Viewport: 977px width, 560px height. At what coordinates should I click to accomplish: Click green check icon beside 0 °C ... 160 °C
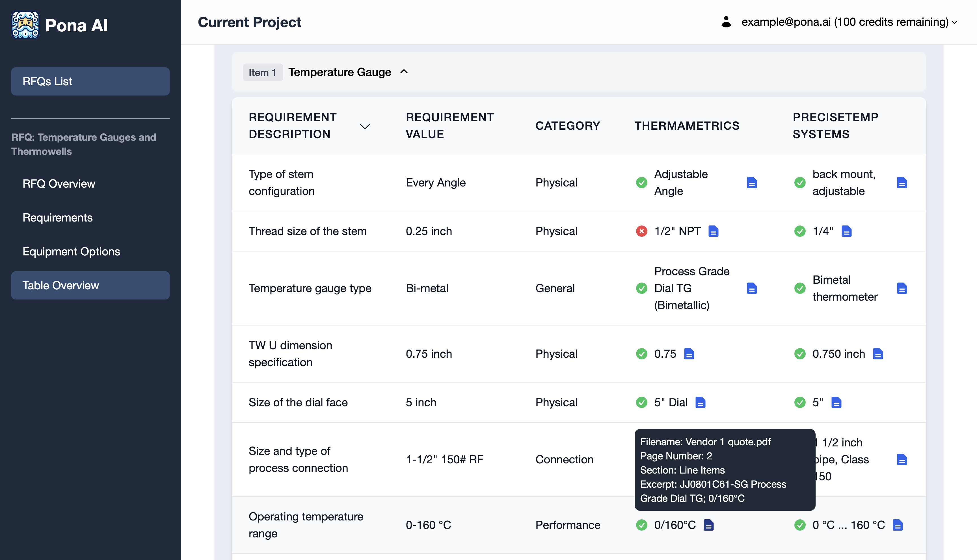[x=800, y=525]
